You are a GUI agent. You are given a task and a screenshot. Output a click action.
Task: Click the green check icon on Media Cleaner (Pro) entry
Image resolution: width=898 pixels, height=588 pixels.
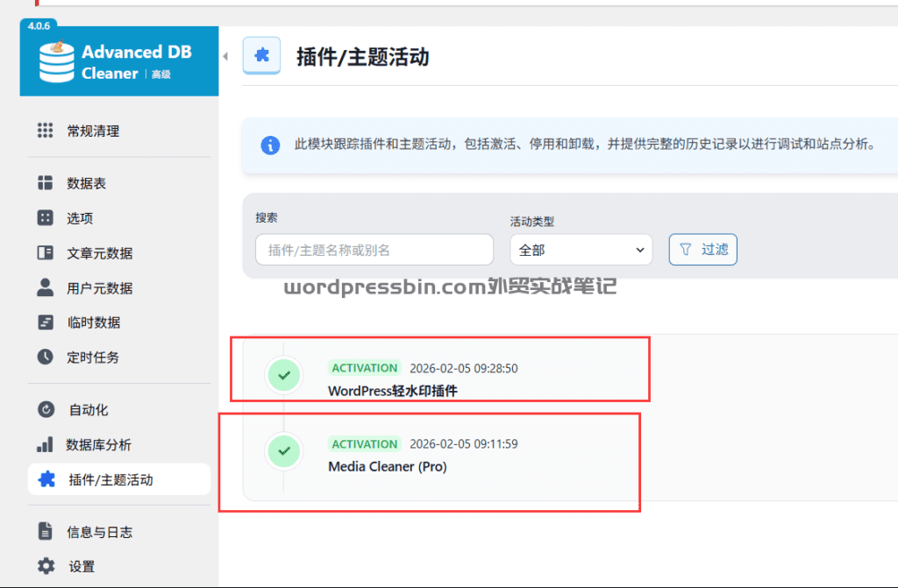click(284, 451)
